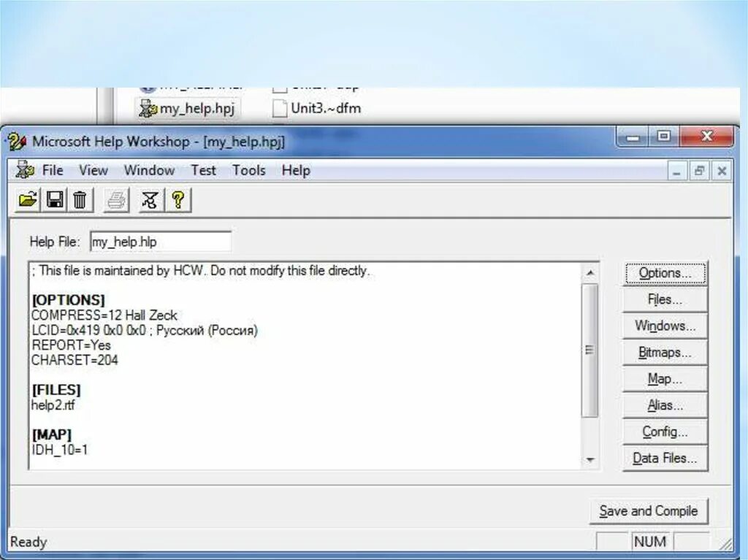Click the Options... button
748x560 pixels.
pos(665,273)
